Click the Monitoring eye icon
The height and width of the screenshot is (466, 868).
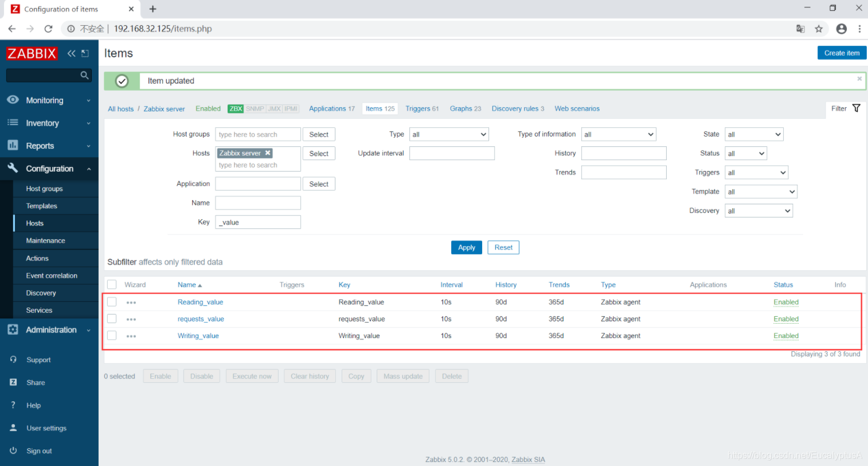[13, 100]
